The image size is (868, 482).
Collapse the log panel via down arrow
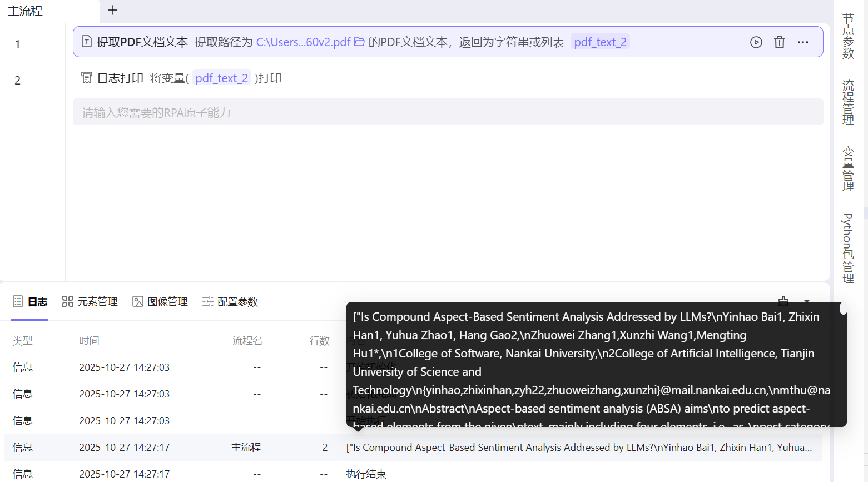(807, 301)
